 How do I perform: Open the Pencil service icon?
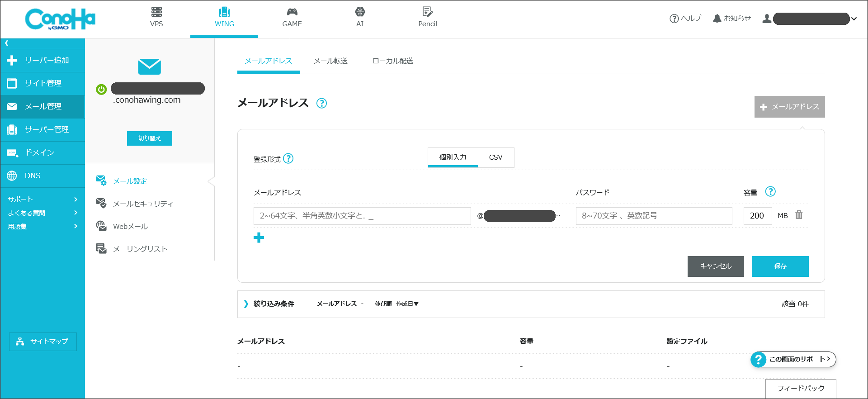click(427, 12)
